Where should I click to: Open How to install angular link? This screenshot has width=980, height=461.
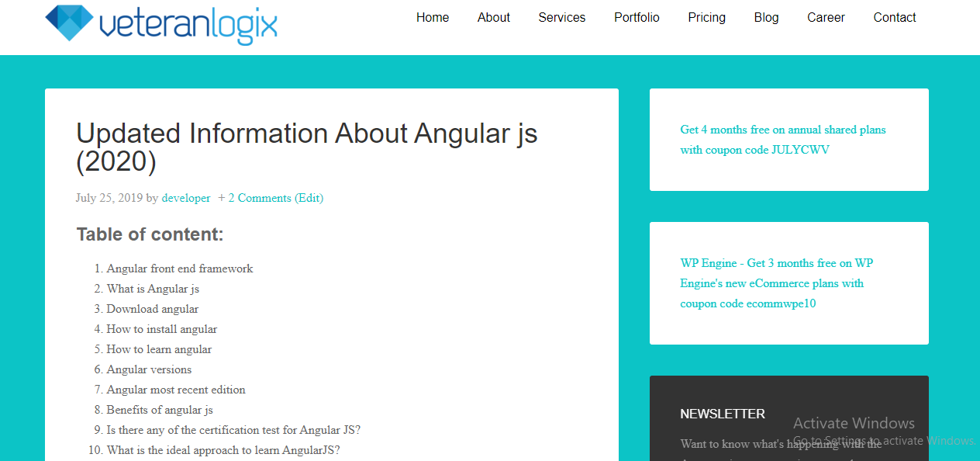point(161,328)
